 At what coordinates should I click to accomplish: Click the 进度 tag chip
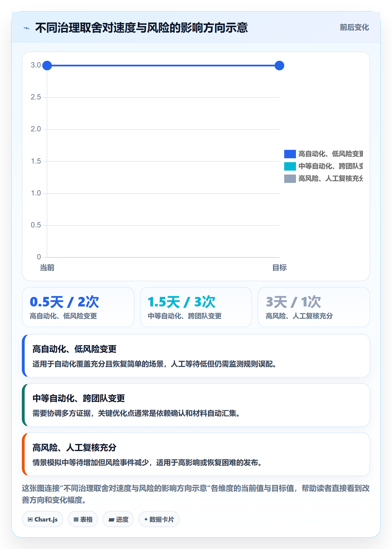coord(118,519)
